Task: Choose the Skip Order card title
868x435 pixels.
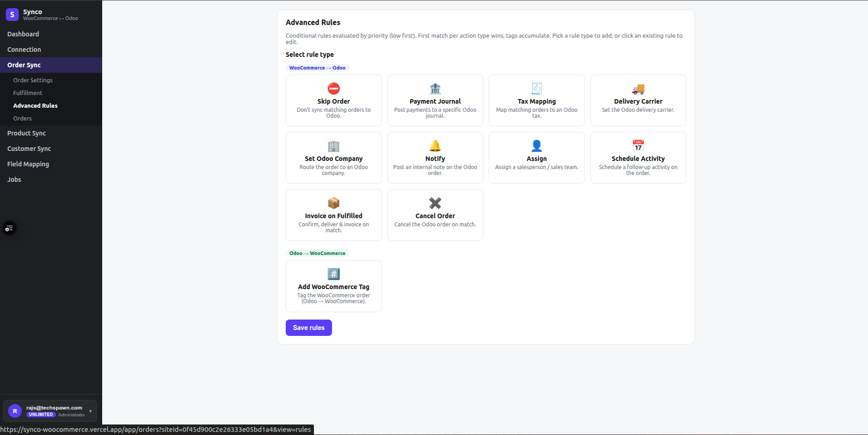Action: coord(333,101)
